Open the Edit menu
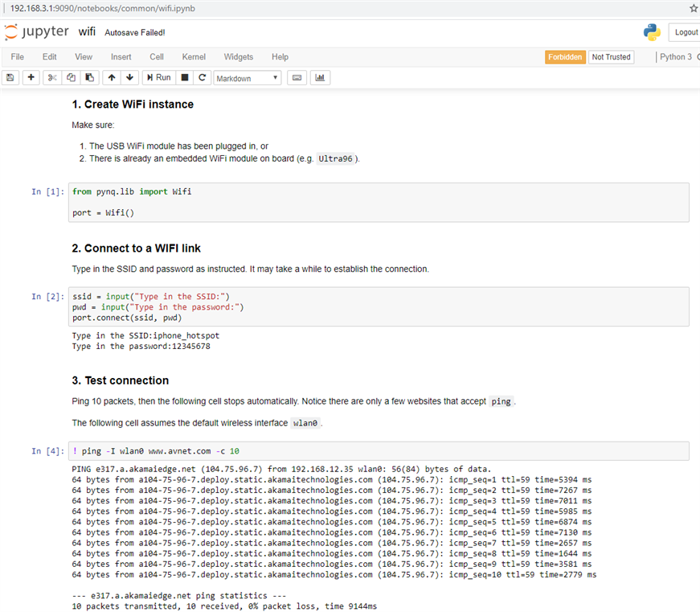This screenshot has height=612, width=700. pos(50,57)
